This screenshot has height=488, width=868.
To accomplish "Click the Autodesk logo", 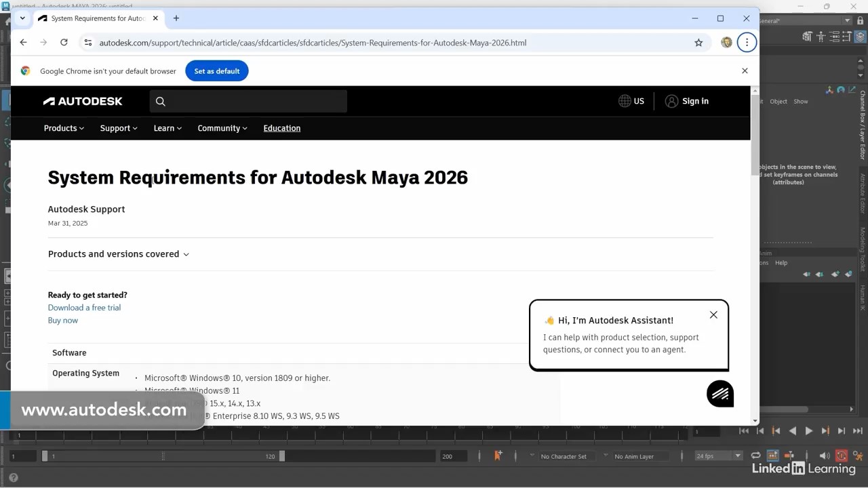I will pos(83,101).
